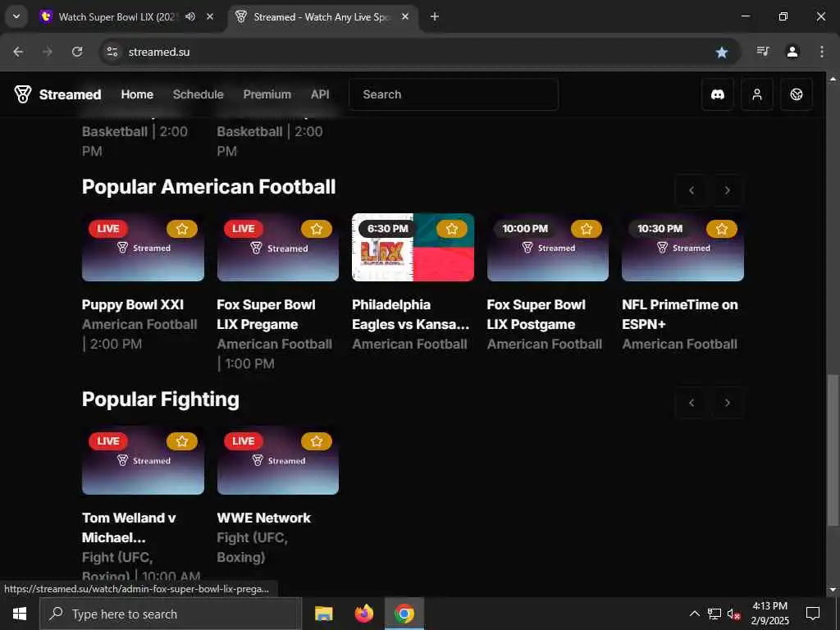Show previous Popular American Football items

coord(692,190)
